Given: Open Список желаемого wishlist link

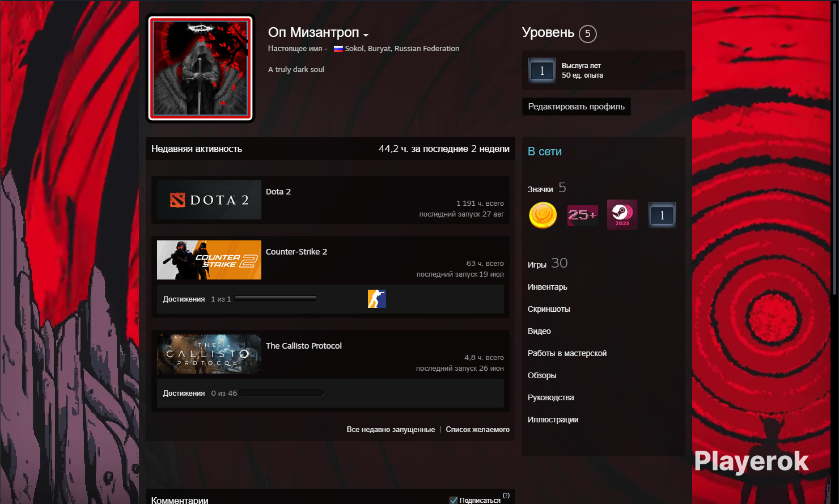Looking at the screenshot, I should (x=478, y=429).
